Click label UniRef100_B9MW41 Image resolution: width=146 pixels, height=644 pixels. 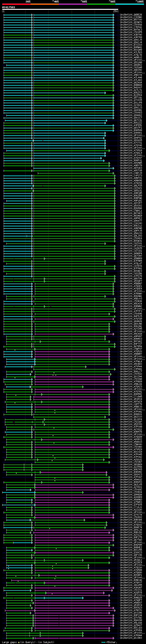coord(131,48)
